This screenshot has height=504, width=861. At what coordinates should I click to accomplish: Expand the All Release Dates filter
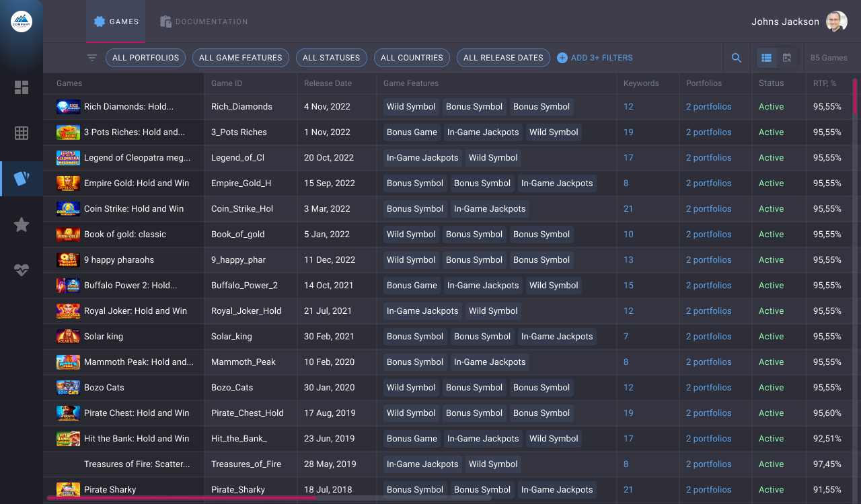(503, 58)
